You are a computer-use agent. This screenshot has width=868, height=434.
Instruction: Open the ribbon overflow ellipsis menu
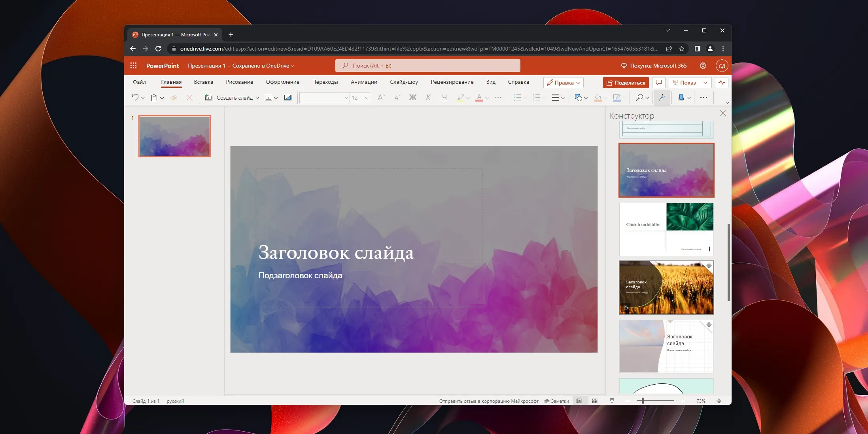pyautogui.click(x=703, y=97)
